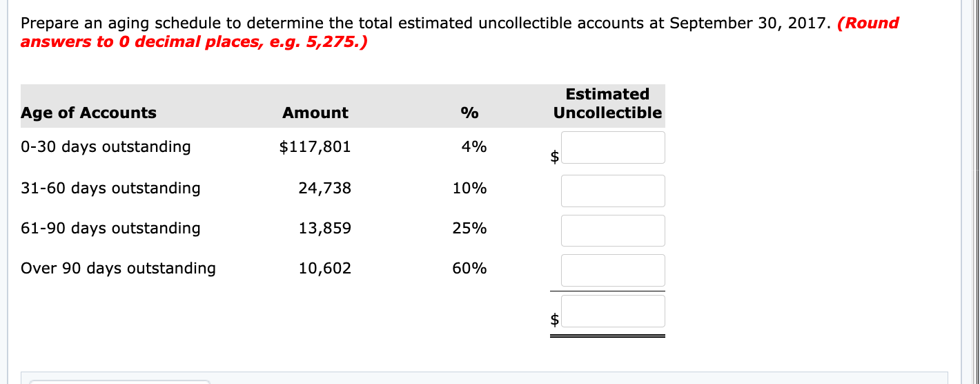The image size is (980, 384).
Task: Click the 4% percentage value
Action: 475,146
